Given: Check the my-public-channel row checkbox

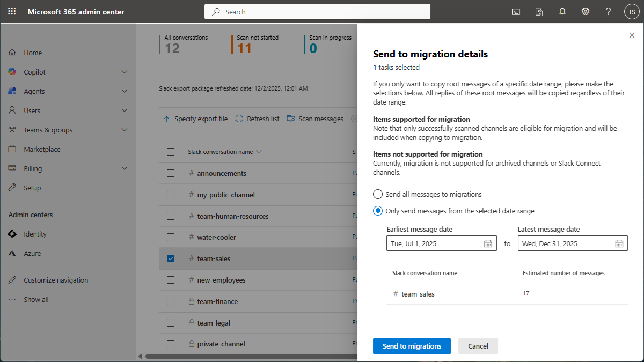Looking at the screenshot, I should [x=171, y=195].
